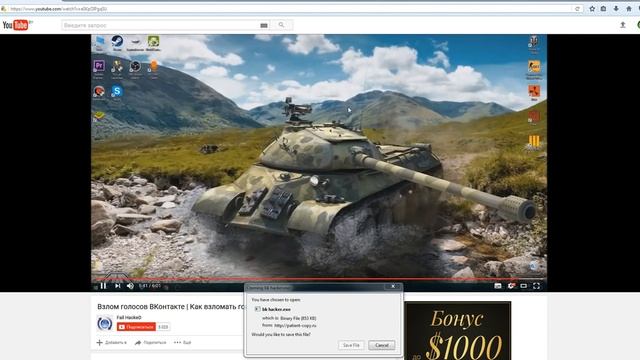Focus the YouTube search field
Image resolution: width=640 pixels, height=360 pixels.
click(160, 25)
